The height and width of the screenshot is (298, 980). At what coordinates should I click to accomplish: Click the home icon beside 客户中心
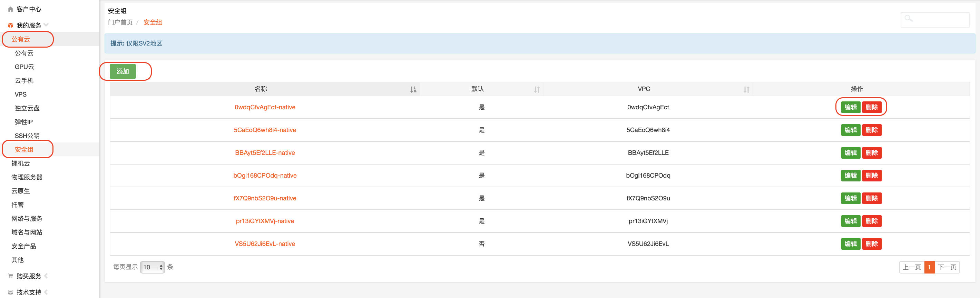[10, 9]
